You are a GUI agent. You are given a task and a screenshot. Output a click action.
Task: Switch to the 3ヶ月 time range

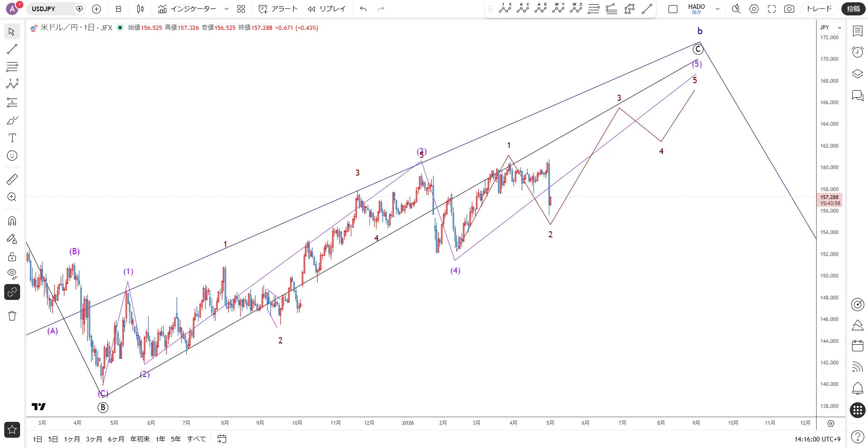coord(94,439)
